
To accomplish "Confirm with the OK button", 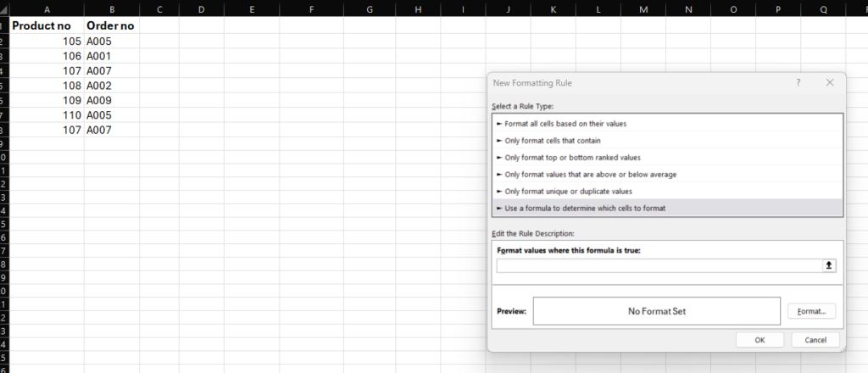I will tap(759, 340).
